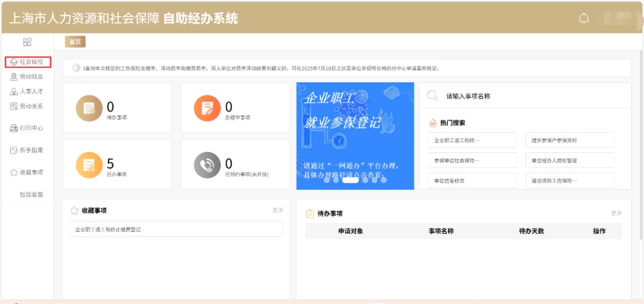This screenshot has height=304, width=644.
Task: Expand 劳动关系 sidebar section
Action: (27, 106)
